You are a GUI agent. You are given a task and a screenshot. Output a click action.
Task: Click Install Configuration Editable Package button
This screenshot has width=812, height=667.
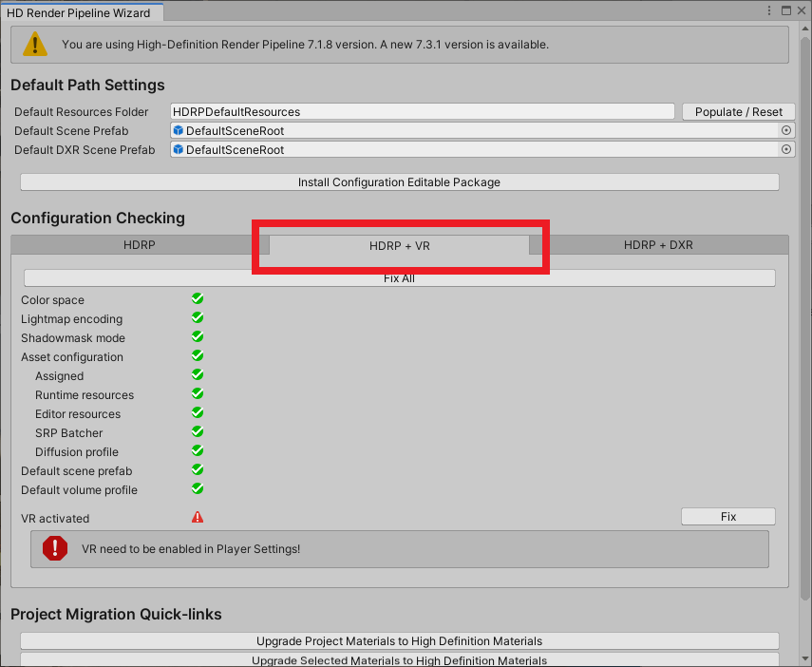(x=399, y=181)
